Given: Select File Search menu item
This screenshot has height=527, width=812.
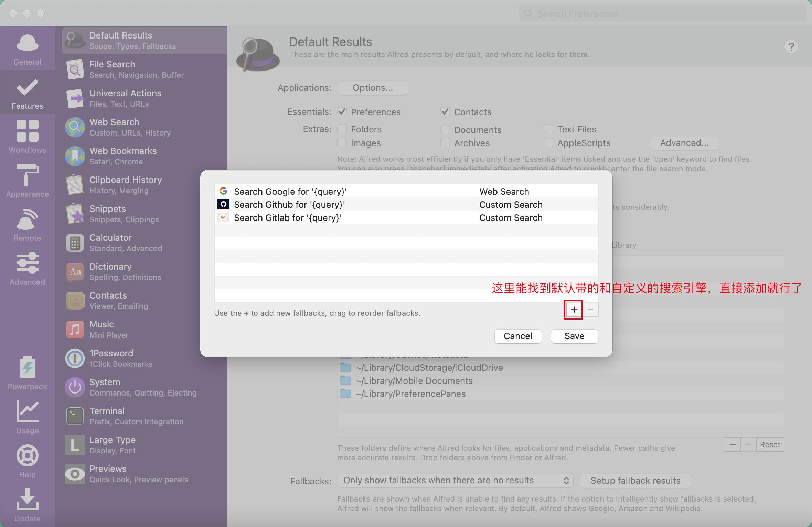Looking at the screenshot, I should click(143, 69).
